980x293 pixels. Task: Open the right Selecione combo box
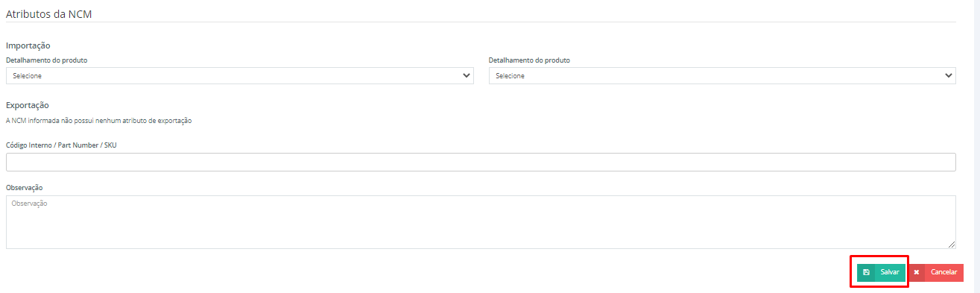722,76
